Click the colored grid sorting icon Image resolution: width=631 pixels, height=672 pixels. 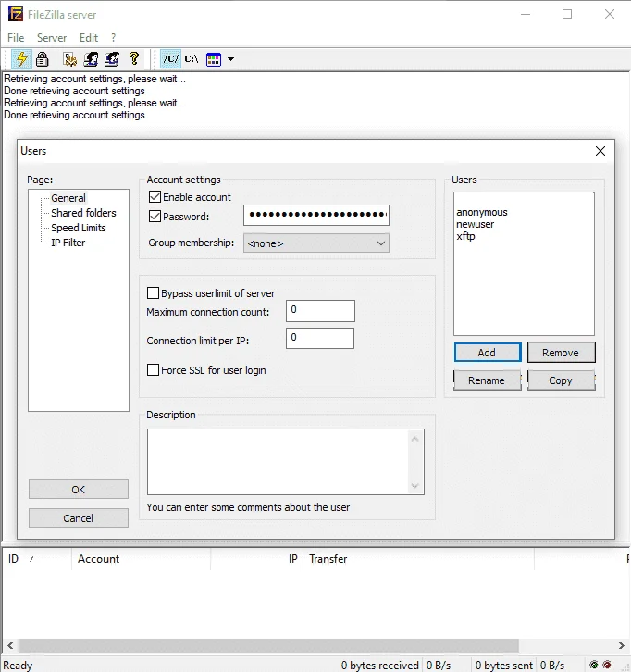pos(214,59)
